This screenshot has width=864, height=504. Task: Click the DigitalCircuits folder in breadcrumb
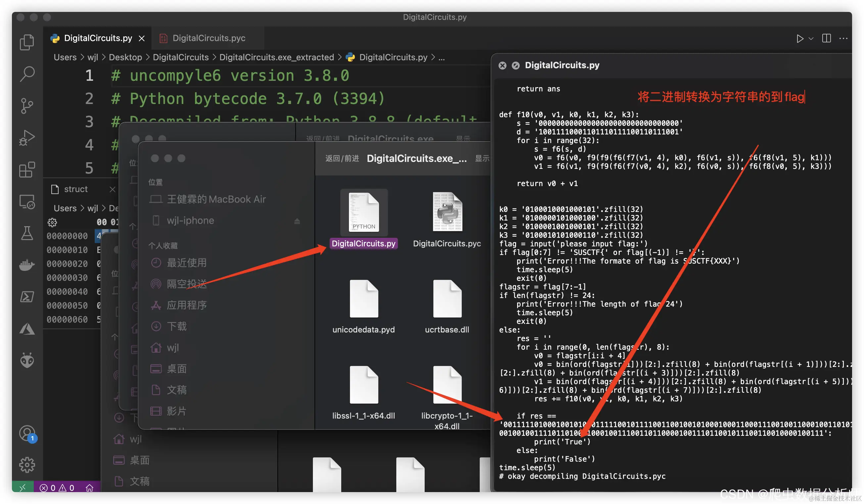click(180, 57)
